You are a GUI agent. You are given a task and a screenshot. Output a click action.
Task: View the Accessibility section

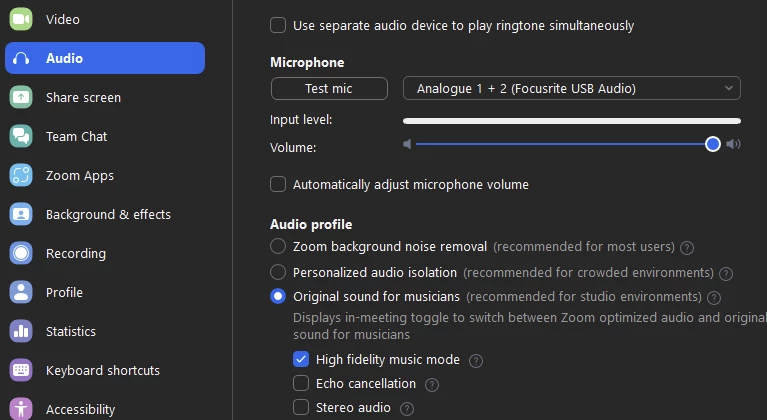tap(105, 409)
